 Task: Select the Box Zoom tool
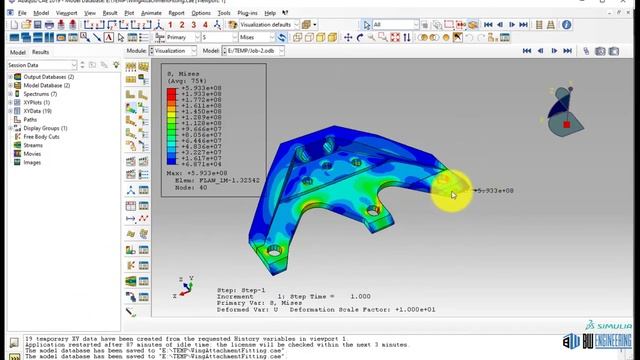pyautogui.click(x=383, y=38)
